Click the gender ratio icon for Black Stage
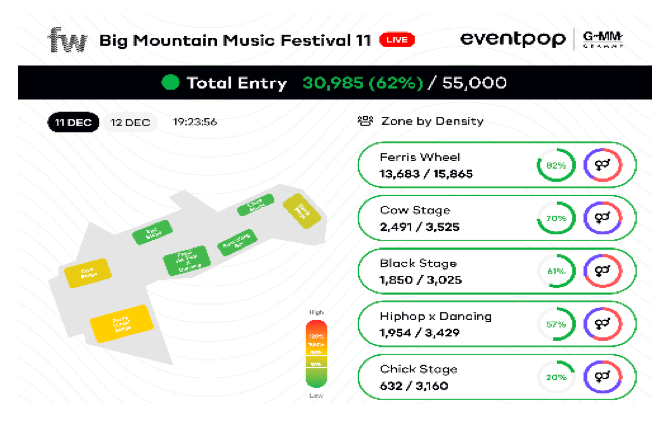Image resolution: width=671 pixels, height=424 pixels. (603, 271)
